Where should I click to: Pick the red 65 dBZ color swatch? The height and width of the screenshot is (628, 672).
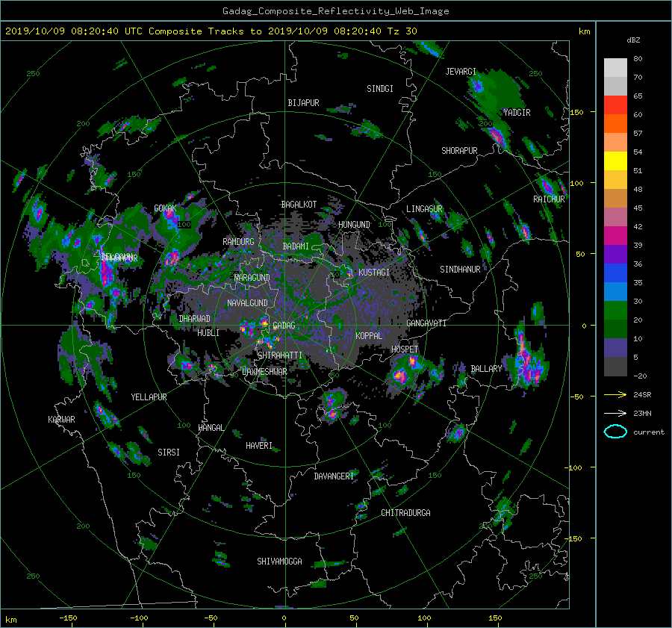[615, 105]
